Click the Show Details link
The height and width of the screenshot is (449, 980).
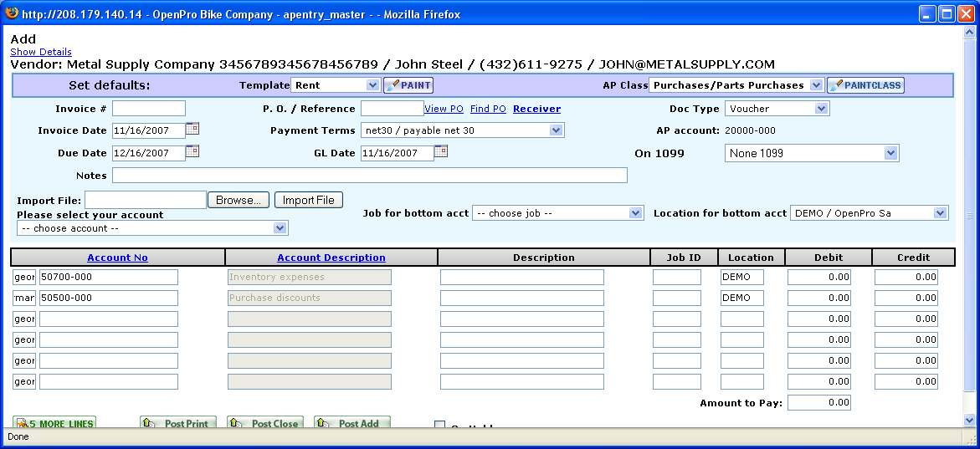[41, 52]
